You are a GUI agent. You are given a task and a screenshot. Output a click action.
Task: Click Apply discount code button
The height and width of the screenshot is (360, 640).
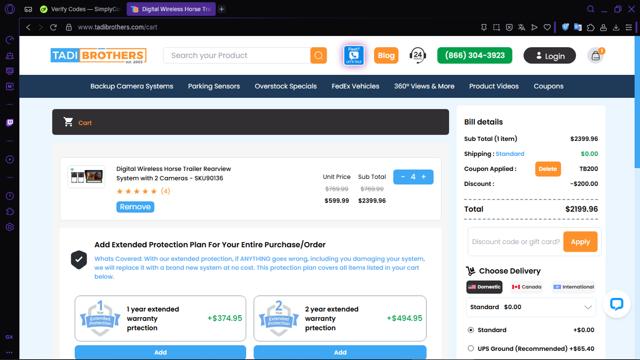point(580,242)
